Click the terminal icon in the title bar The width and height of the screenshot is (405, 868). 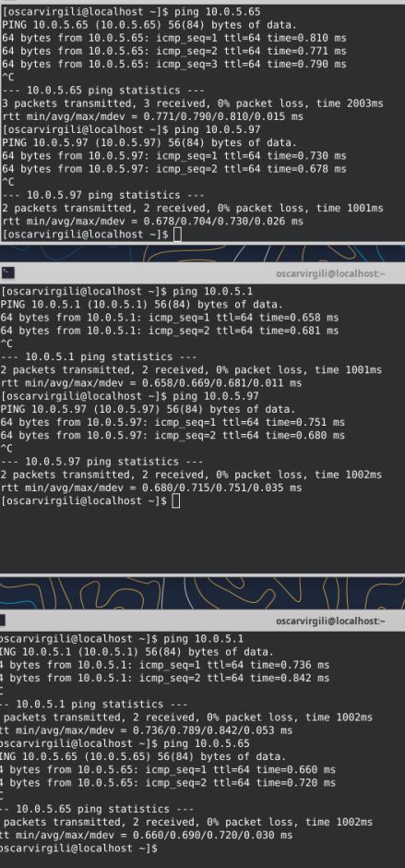pyautogui.click(x=7, y=272)
